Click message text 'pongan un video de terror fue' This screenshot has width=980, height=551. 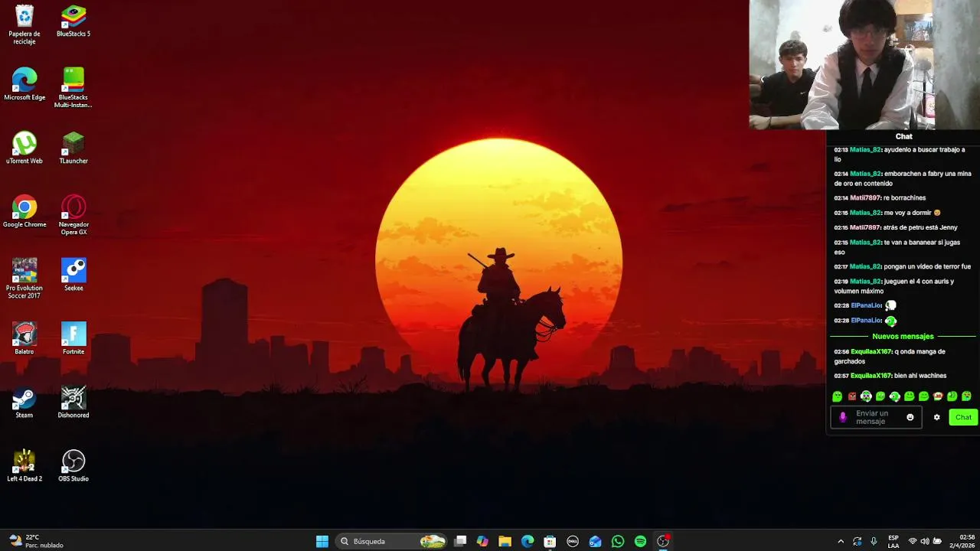927,266
